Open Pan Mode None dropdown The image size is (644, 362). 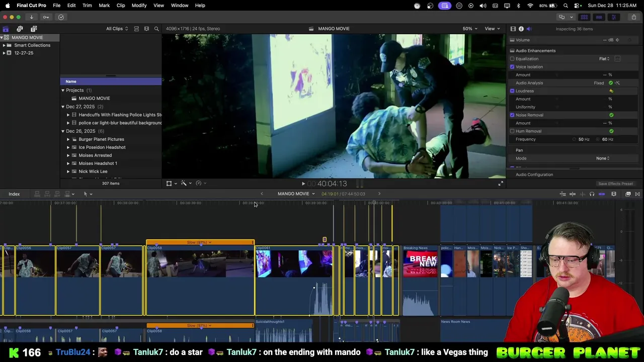[603, 158]
